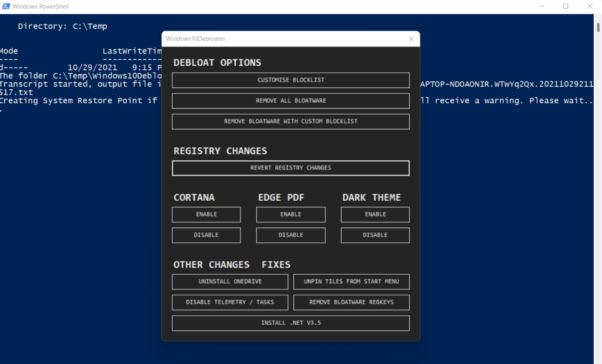
Task: Choose Remove Bloatware With Custom Blocklist
Action: [290, 122]
